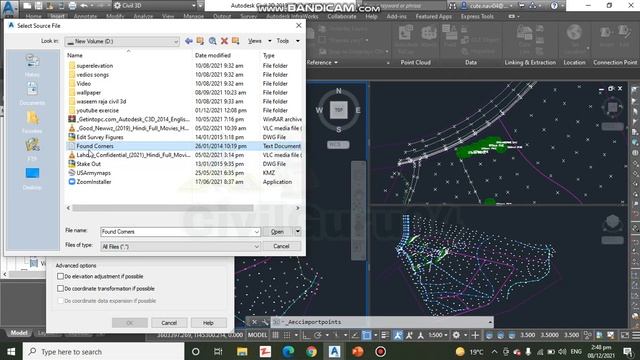
Task: Toggle the annotation visibility icon in the status bar
Action: click(398, 335)
